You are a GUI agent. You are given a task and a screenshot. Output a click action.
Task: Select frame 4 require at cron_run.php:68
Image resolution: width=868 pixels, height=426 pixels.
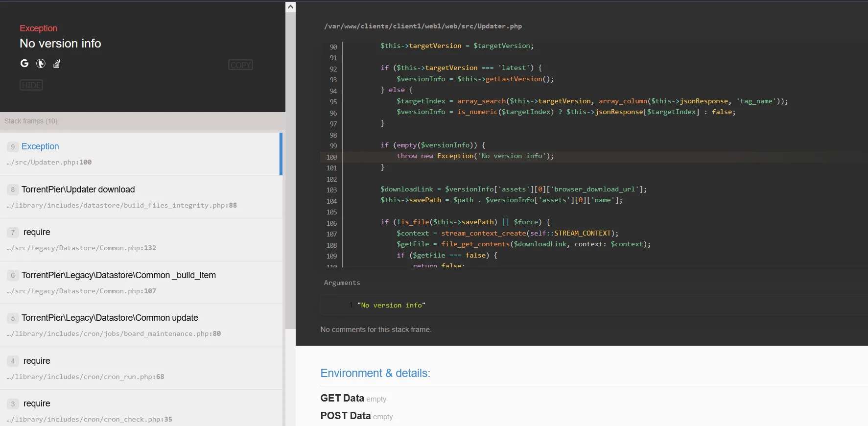(x=141, y=368)
